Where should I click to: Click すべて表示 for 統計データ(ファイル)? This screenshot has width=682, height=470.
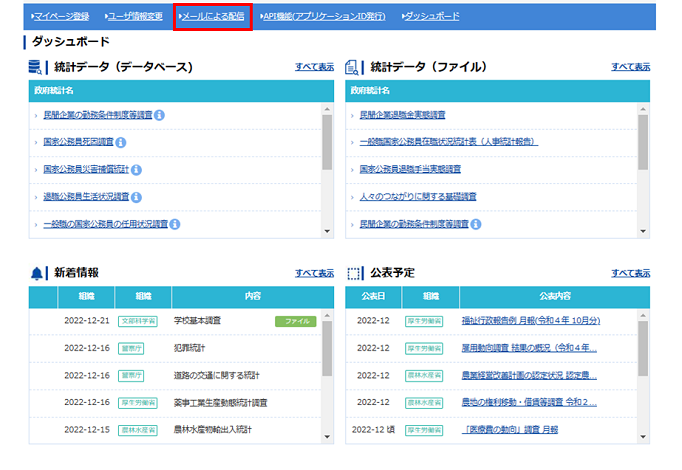631,67
